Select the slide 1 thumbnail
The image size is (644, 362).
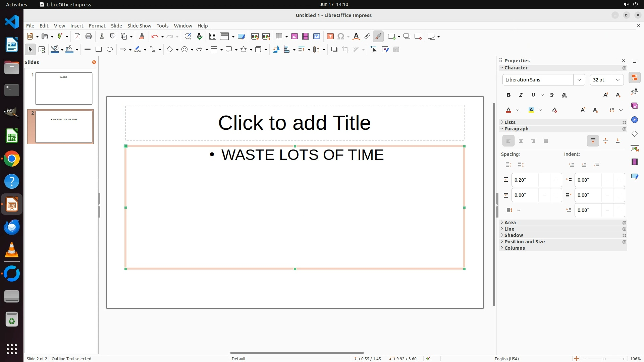point(64,88)
